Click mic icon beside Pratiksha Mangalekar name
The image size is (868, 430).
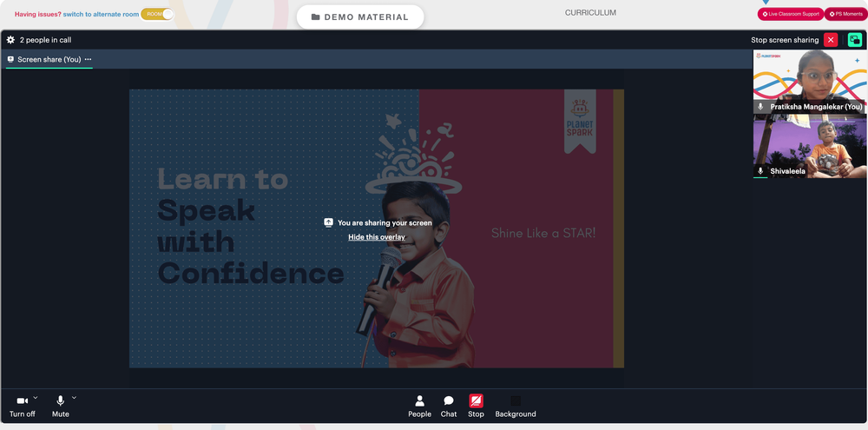click(760, 106)
